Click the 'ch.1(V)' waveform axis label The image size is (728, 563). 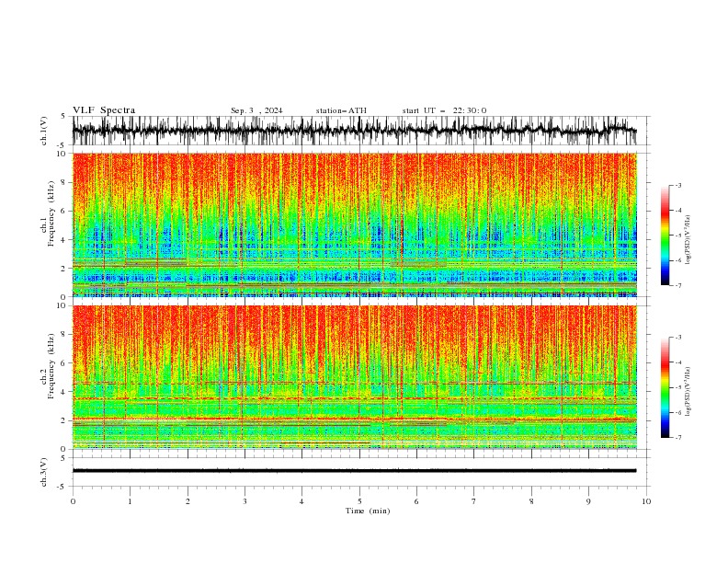(44, 131)
